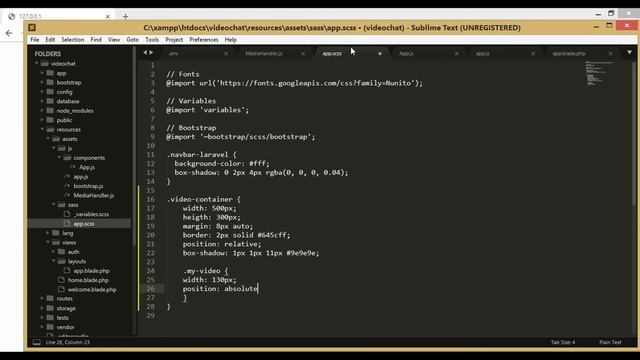Close the app.blade.php tab
The width and height of the screenshot is (640, 360).
pyautogui.click(x=610, y=53)
